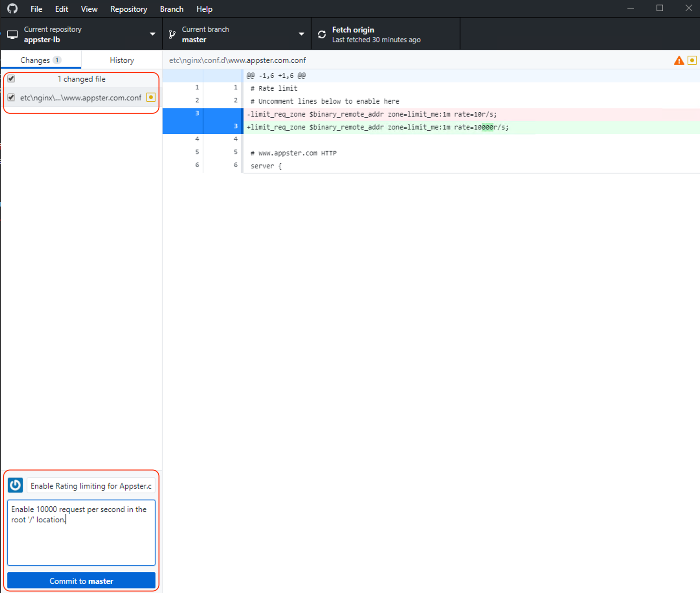Click the modified status icon in diff header
Image resolution: width=700 pixels, height=593 pixels.
pyautogui.click(x=692, y=60)
